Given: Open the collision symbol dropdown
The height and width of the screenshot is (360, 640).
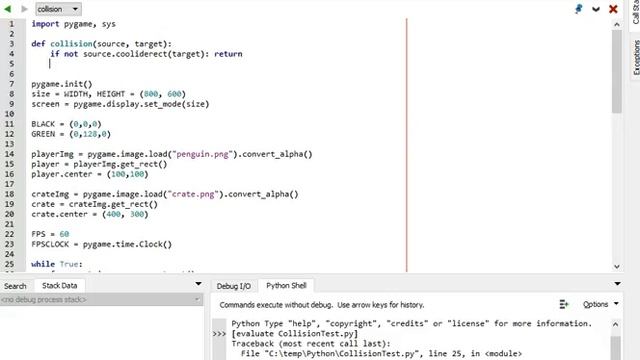Looking at the screenshot, I should tap(58, 9).
